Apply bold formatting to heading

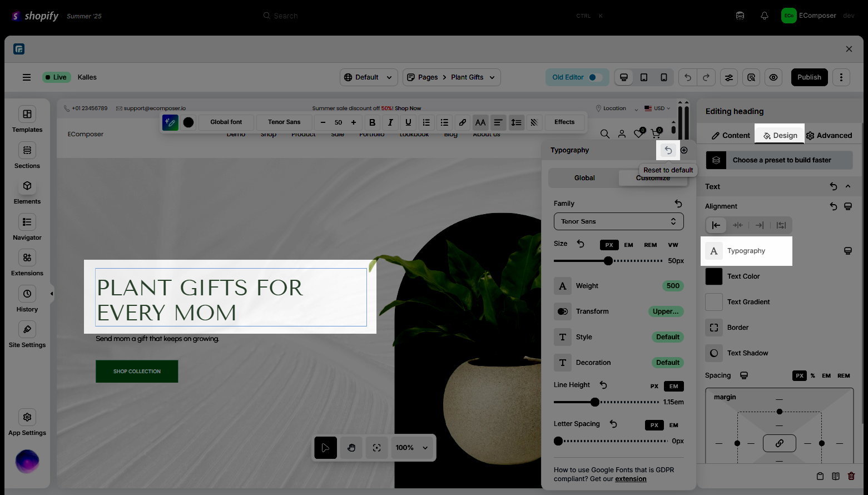tap(373, 122)
